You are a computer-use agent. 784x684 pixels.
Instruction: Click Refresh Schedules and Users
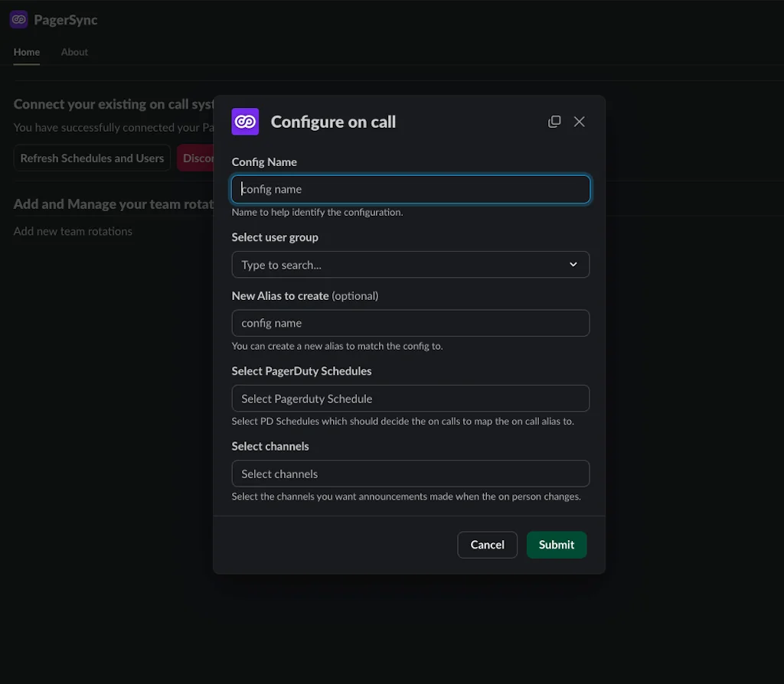91,158
